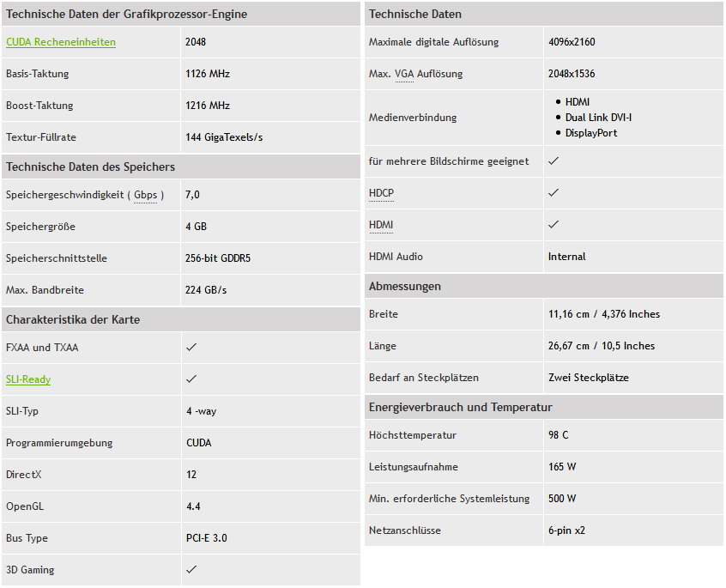Viewport: 726px width, 588px height.
Task: Click the Gbps abbreviation term
Action: [146, 195]
